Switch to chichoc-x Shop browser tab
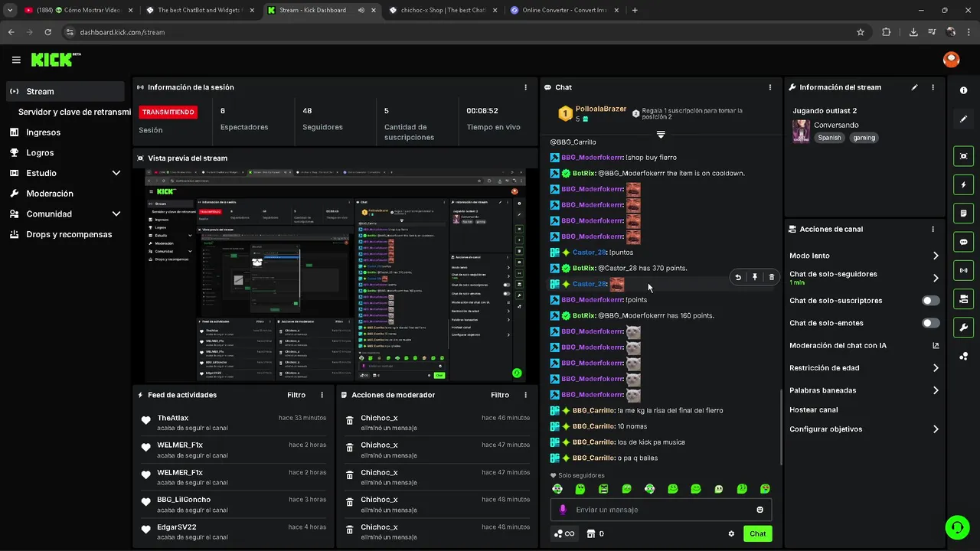The image size is (980, 551). [x=442, y=10]
